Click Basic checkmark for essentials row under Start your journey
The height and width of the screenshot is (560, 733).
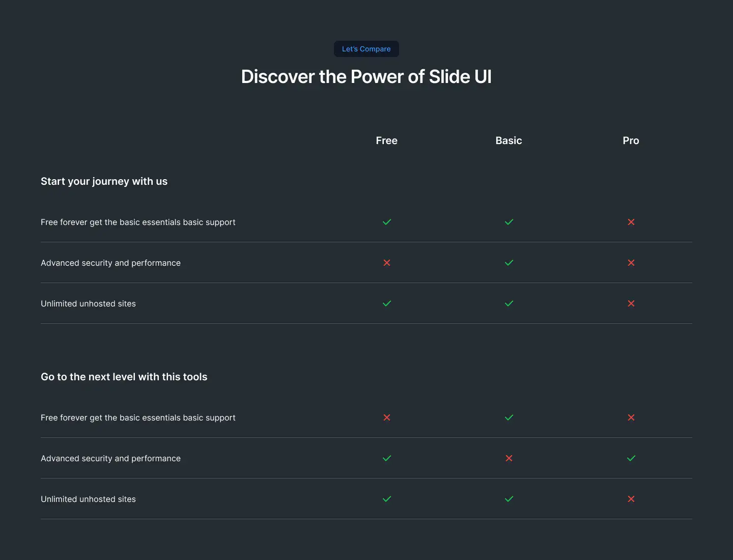[x=509, y=222]
